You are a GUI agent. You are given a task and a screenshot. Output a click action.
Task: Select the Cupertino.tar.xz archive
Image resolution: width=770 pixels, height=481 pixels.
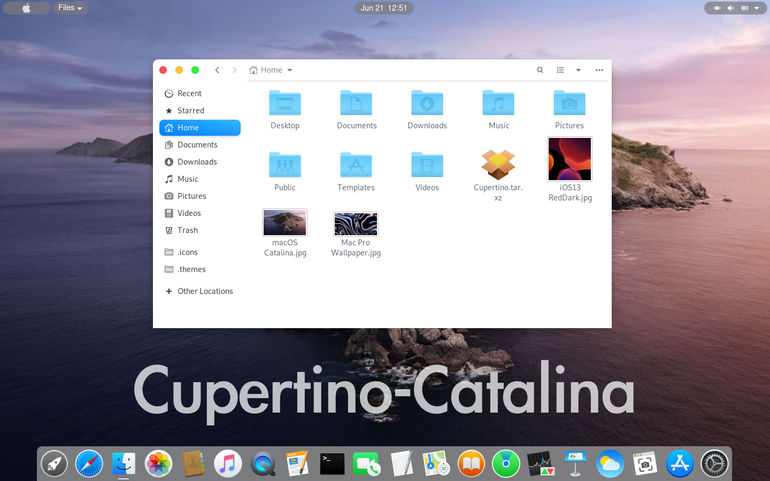[x=498, y=164]
